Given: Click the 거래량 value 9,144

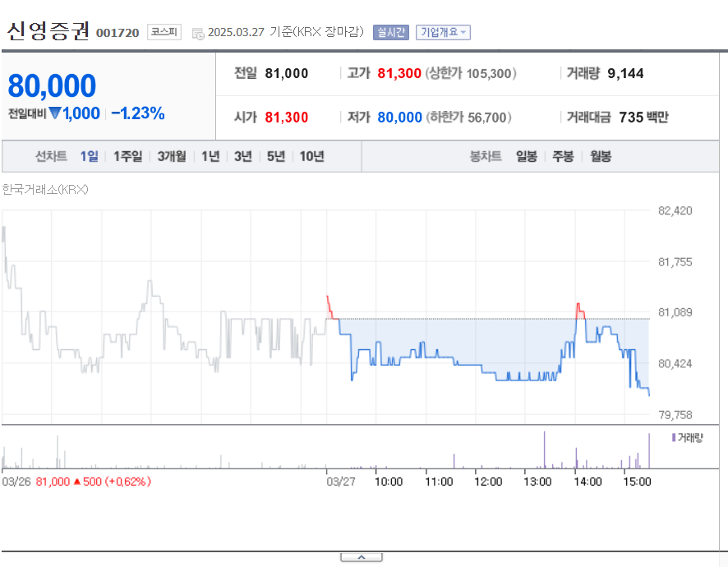Looking at the screenshot, I should coord(625,73).
